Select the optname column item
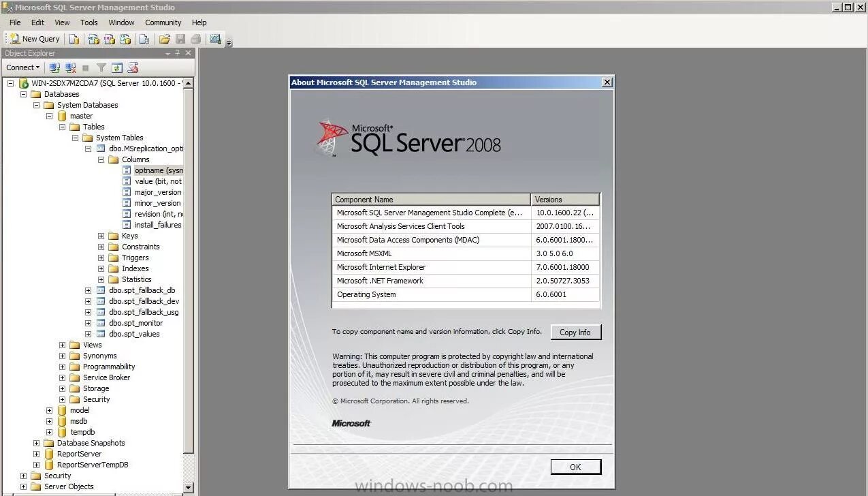 159,170
